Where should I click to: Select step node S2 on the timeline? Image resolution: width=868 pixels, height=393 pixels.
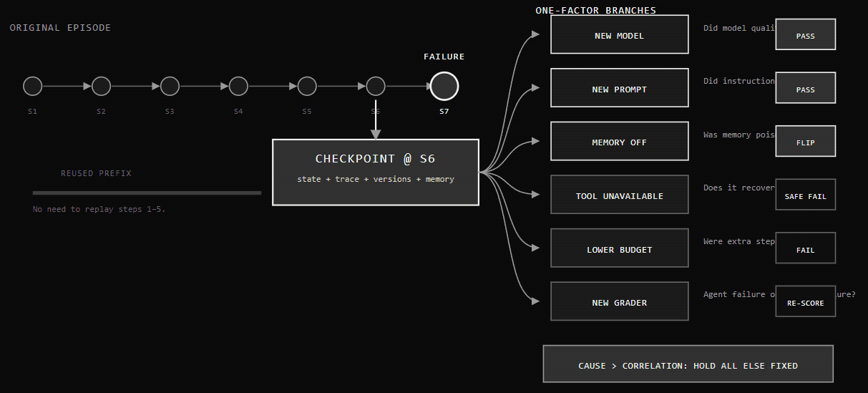(102, 86)
